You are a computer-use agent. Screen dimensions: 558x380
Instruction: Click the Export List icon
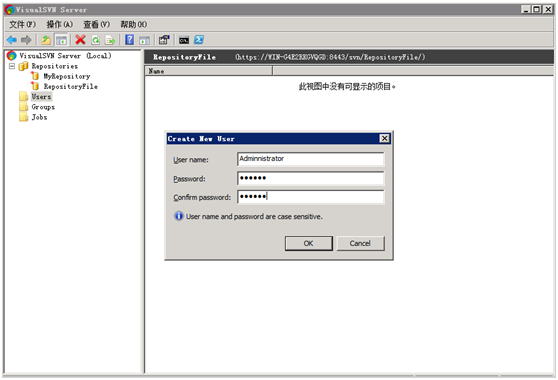click(110, 40)
